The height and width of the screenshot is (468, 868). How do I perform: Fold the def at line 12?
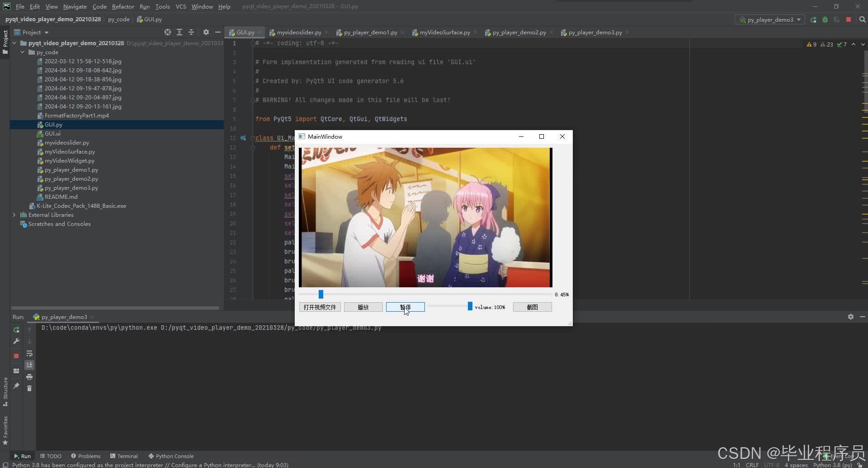[x=253, y=148]
